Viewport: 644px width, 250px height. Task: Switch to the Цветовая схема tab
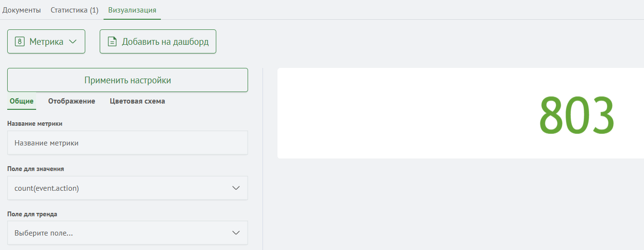pyautogui.click(x=137, y=101)
